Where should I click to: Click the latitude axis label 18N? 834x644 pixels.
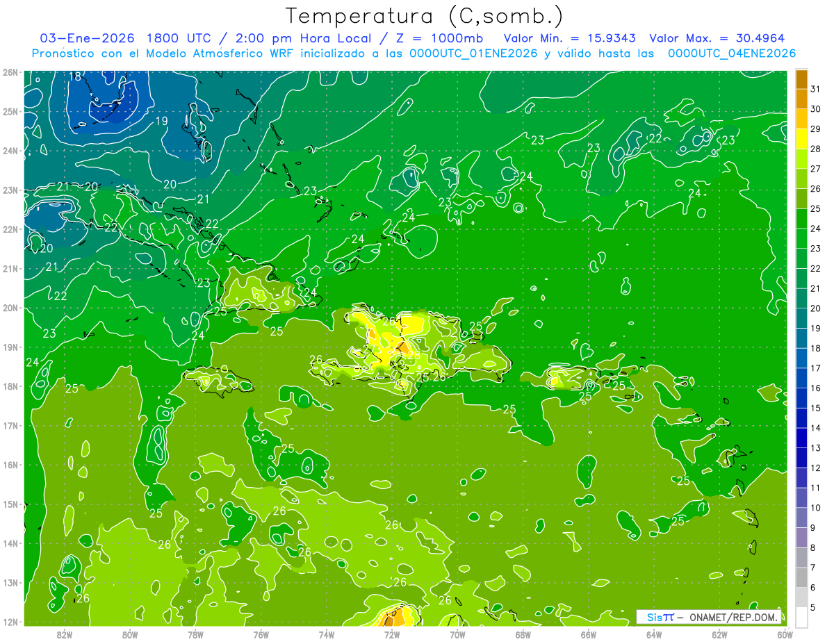pos(10,386)
